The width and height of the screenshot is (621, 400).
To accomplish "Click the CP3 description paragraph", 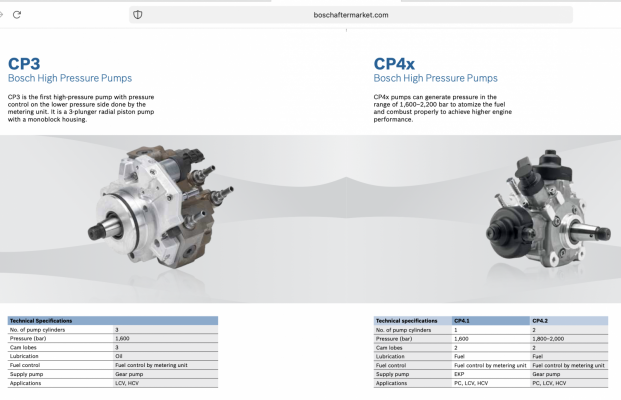I will click(81, 108).
